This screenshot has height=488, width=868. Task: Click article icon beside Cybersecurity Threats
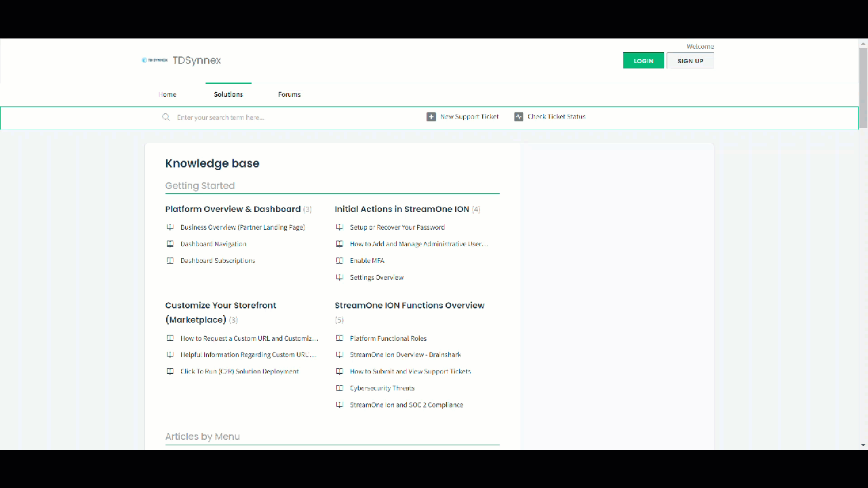[340, 388]
